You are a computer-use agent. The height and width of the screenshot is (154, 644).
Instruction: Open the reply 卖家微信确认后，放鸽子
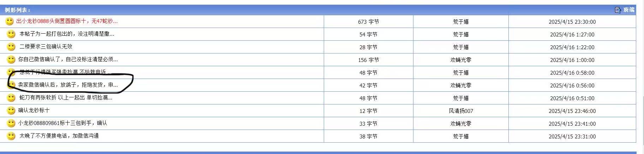tap(68, 85)
